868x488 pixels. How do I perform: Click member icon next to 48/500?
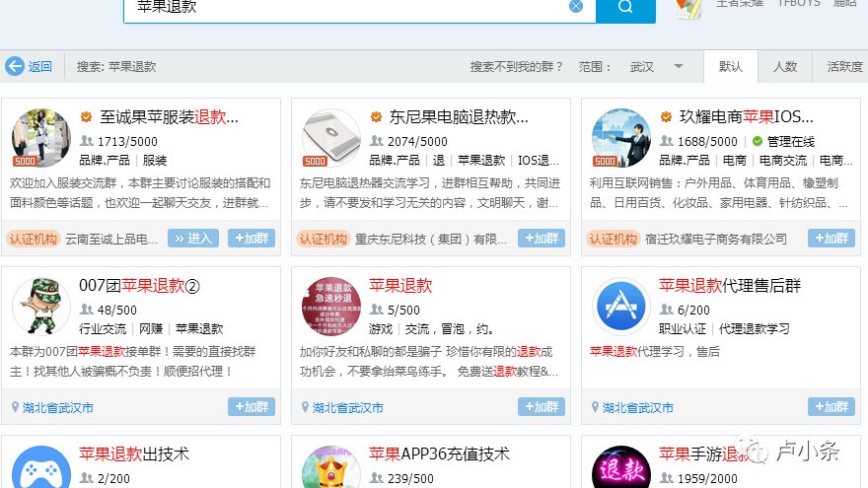coord(87,309)
